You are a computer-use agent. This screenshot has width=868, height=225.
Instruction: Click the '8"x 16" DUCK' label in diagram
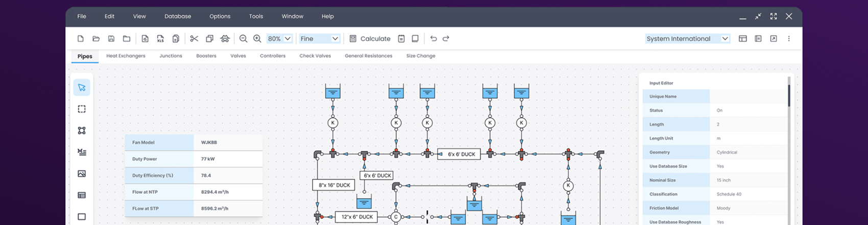coord(334,185)
